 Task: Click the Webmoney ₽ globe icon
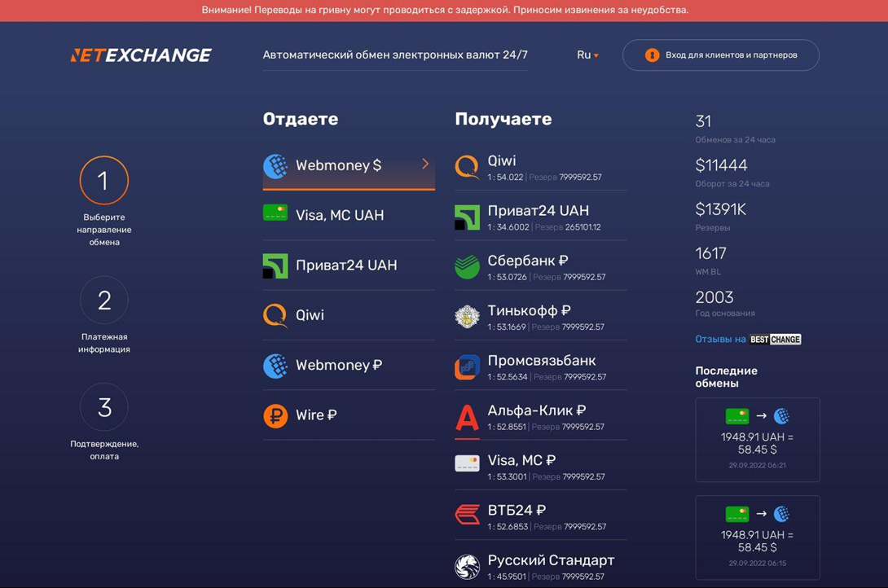275,366
